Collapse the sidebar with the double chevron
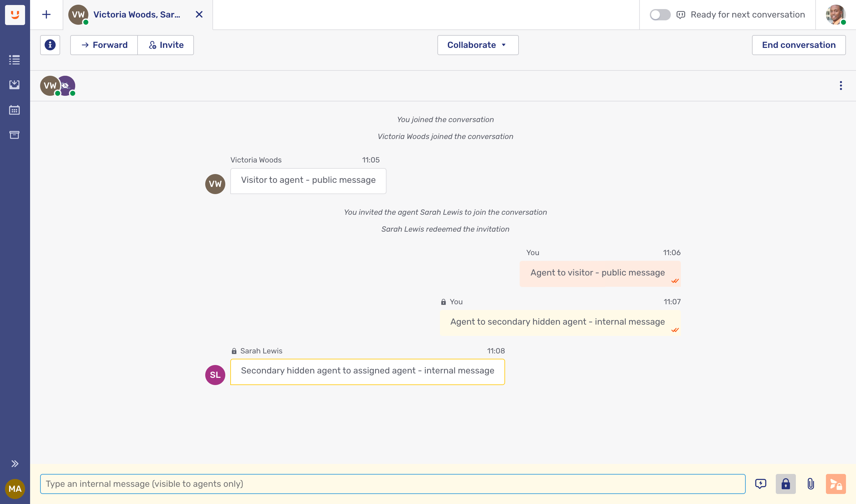 [15, 463]
